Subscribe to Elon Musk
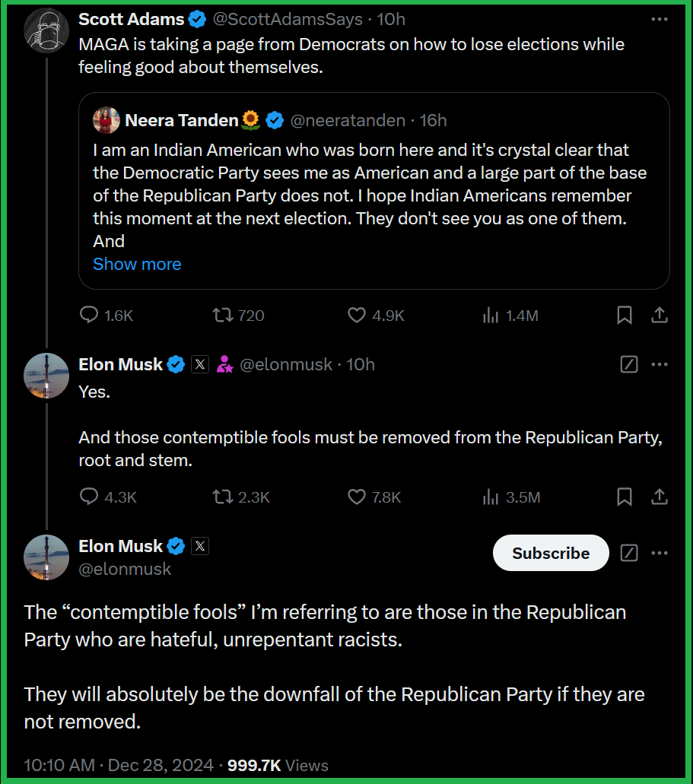The image size is (693, 784). 551,553
